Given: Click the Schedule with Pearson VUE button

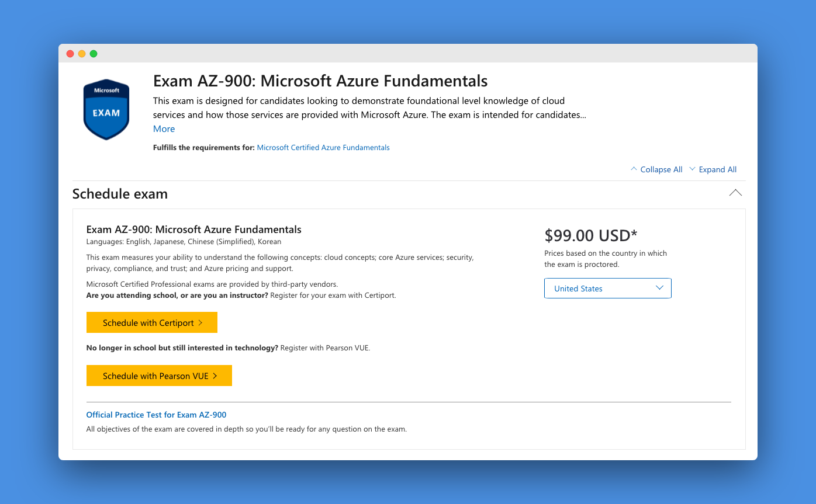Looking at the screenshot, I should pyautogui.click(x=159, y=376).
